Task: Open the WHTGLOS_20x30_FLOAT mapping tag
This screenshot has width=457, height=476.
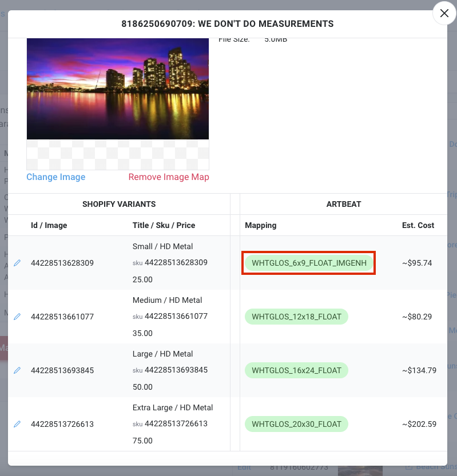Action: 296,424
